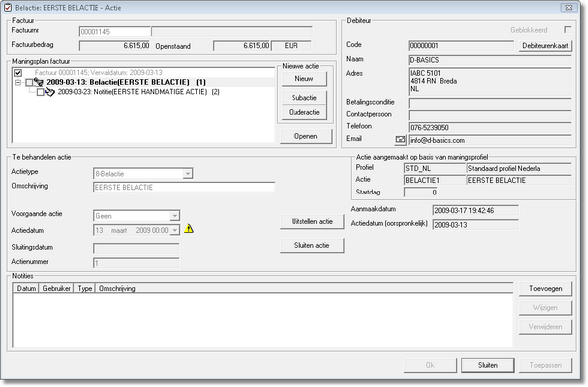The width and height of the screenshot is (588, 387).
Task: Click the Sluiten button at bottom
Action: [488, 365]
